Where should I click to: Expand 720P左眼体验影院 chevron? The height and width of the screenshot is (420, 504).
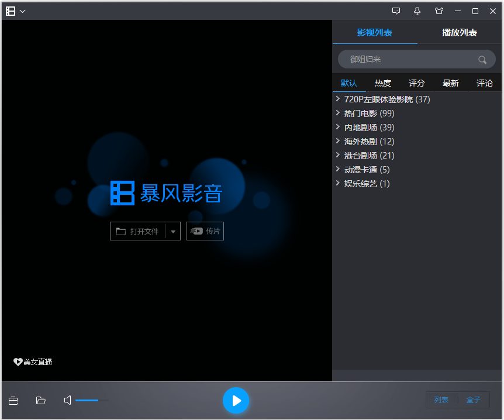[337, 99]
